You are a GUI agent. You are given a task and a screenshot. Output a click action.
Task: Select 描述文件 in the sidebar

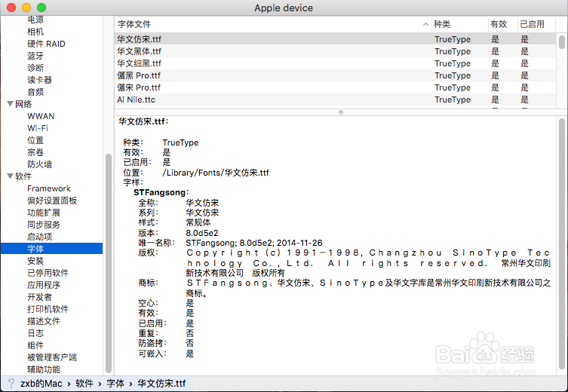pos(44,321)
